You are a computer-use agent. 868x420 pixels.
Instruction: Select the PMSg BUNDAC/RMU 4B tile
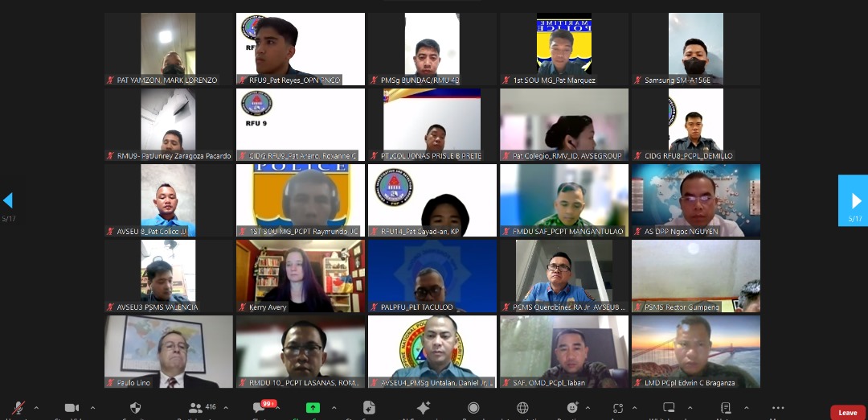pyautogui.click(x=432, y=49)
